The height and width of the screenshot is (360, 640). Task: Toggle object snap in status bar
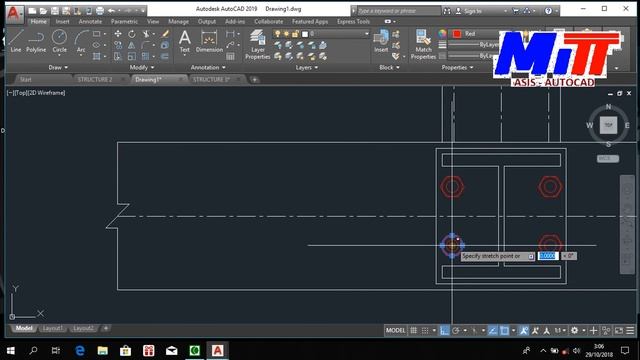(x=504, y=330)
